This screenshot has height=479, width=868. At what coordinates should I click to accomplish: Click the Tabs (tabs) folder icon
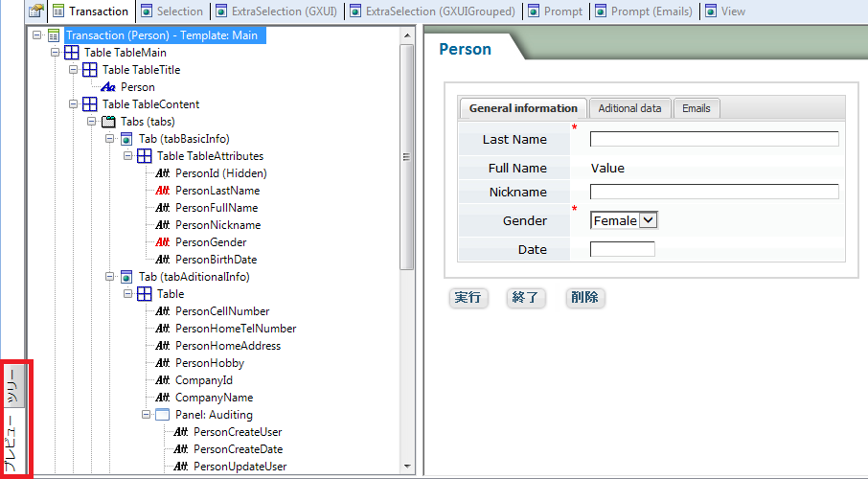click(108, 122)
